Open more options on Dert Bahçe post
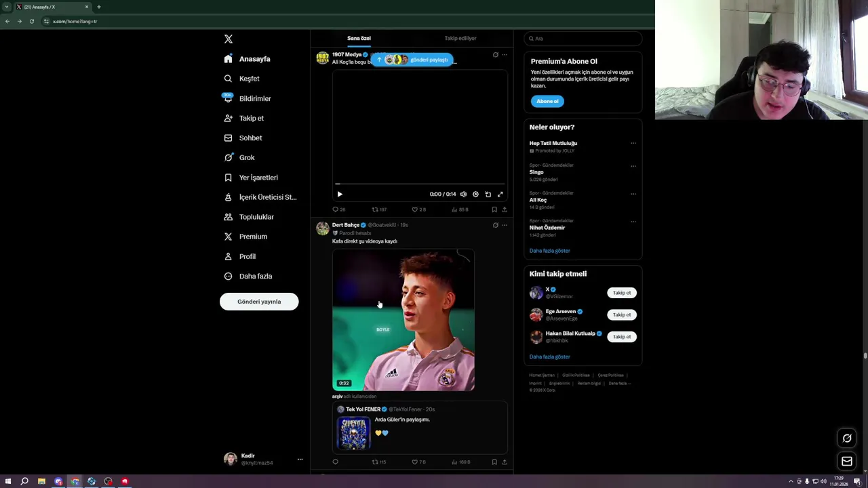The width and height of the screenshot is (868, 488). tap(504, 225)
